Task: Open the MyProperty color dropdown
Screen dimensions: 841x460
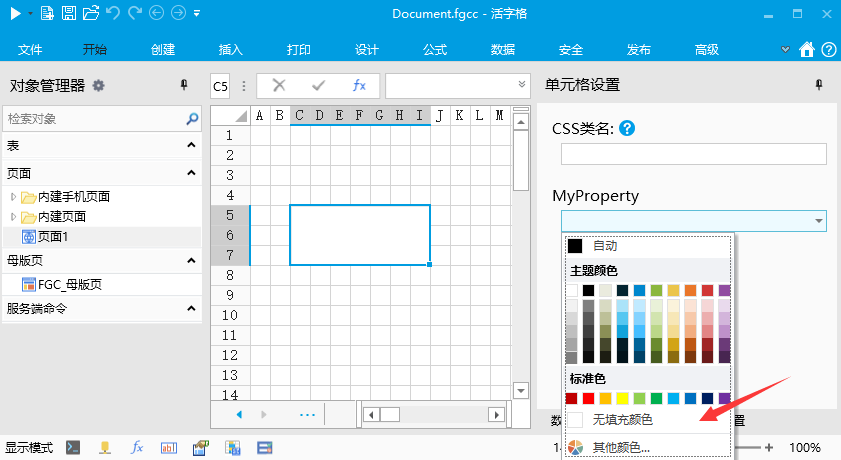Action: click(x=819, y=221)
